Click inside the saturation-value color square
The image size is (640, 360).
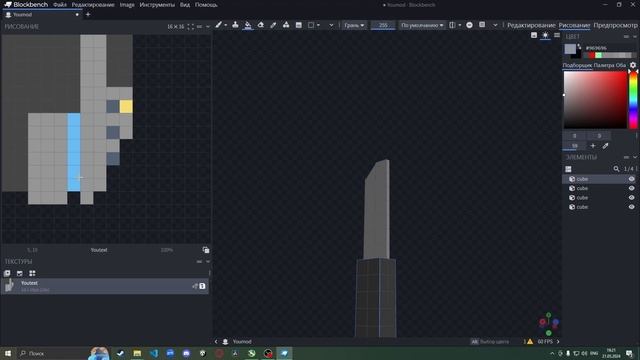(x=595, y=100)
